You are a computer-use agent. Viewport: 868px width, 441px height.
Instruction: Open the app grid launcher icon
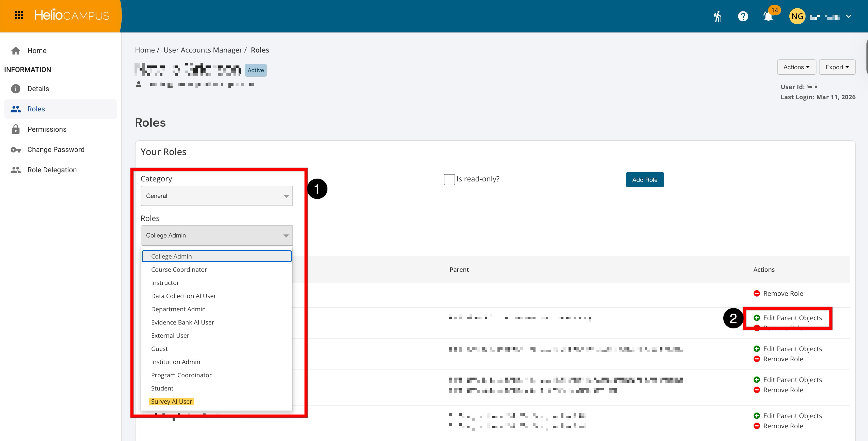click(19, 15)
